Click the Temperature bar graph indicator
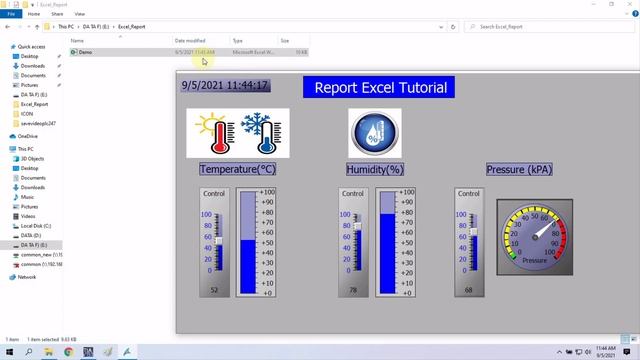Viewport: 640px width, 360px height. (256, 242)
